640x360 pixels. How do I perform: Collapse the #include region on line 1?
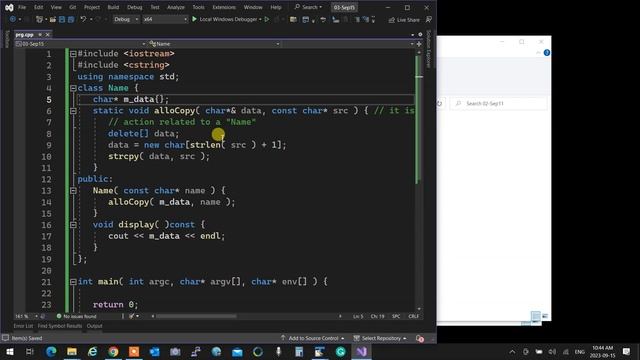(73, 53)
